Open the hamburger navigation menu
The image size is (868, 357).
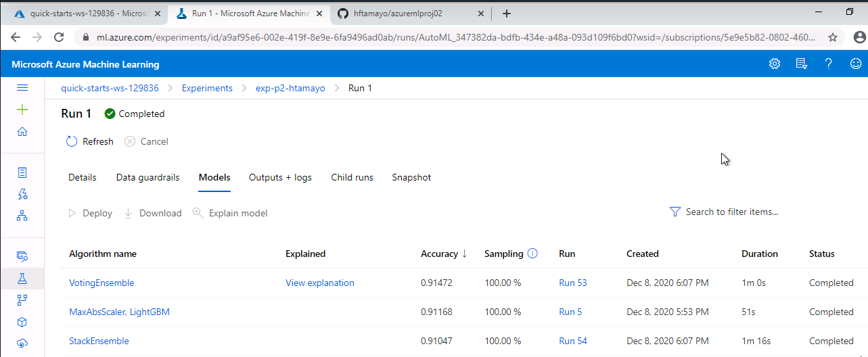click(x=22, y=88)
